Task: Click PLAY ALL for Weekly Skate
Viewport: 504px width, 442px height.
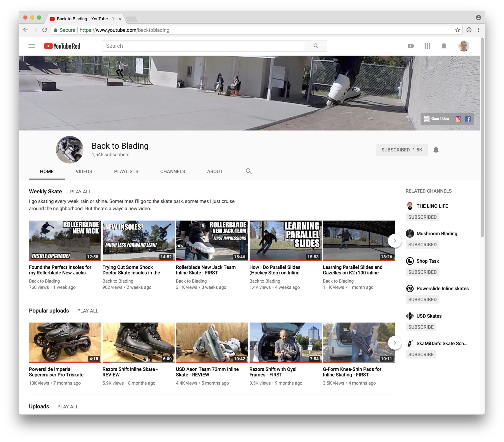Action: point(80,191)
